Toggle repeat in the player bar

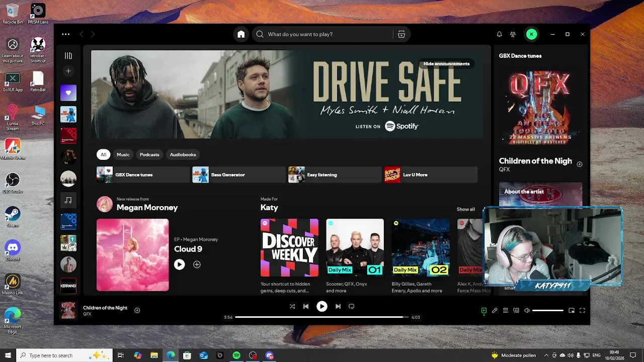352,306
